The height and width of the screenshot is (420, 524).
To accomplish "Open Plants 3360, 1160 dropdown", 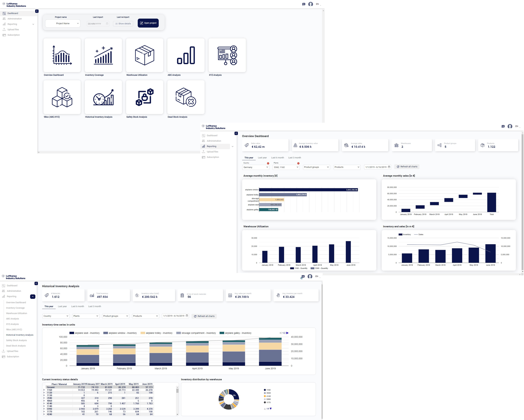I will click(286, 167).
